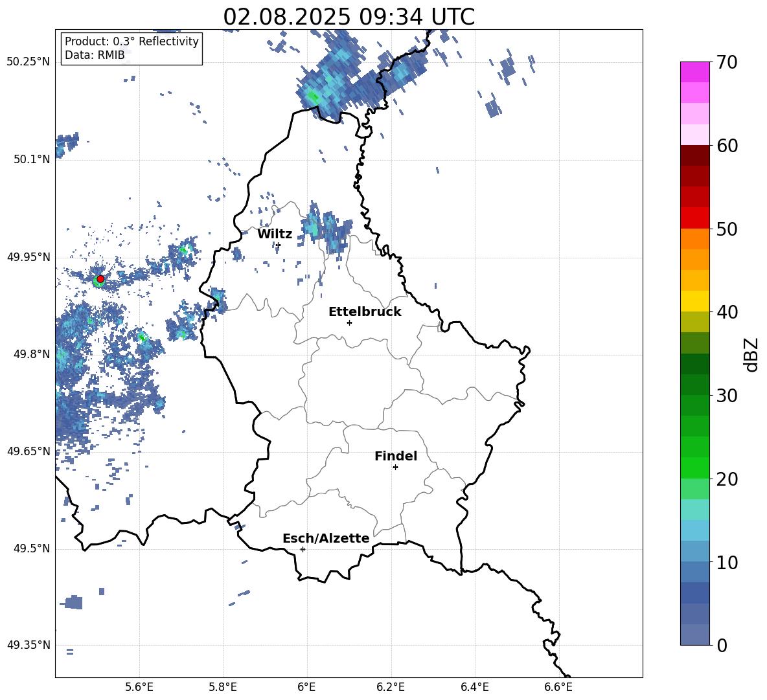Click the 5.8°E longitude label

click(223, 687)
